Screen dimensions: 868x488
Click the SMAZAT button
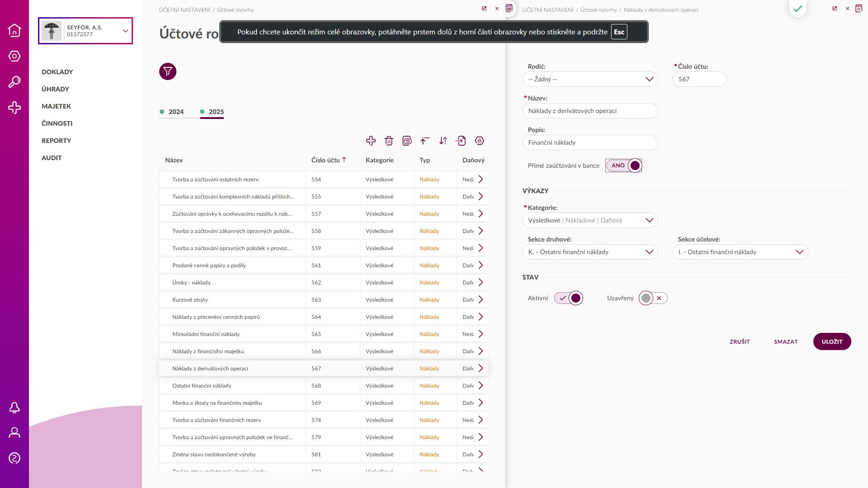(x=785, y=341)
